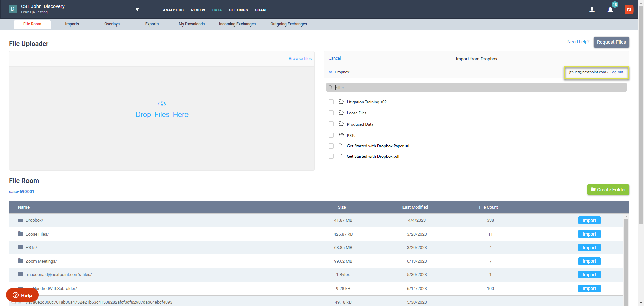Viewport: 644px width, 306px height.
Task: Click the Browse files link
Action: click(x=300, y=58)
